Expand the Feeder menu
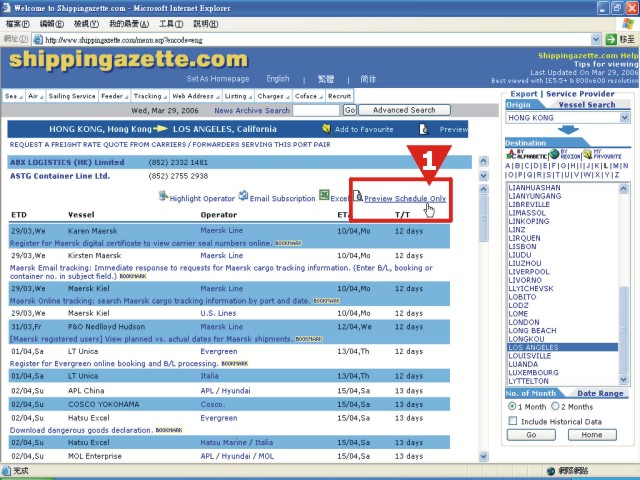Viewport: 640px width, 480px height. pos(115,96)
